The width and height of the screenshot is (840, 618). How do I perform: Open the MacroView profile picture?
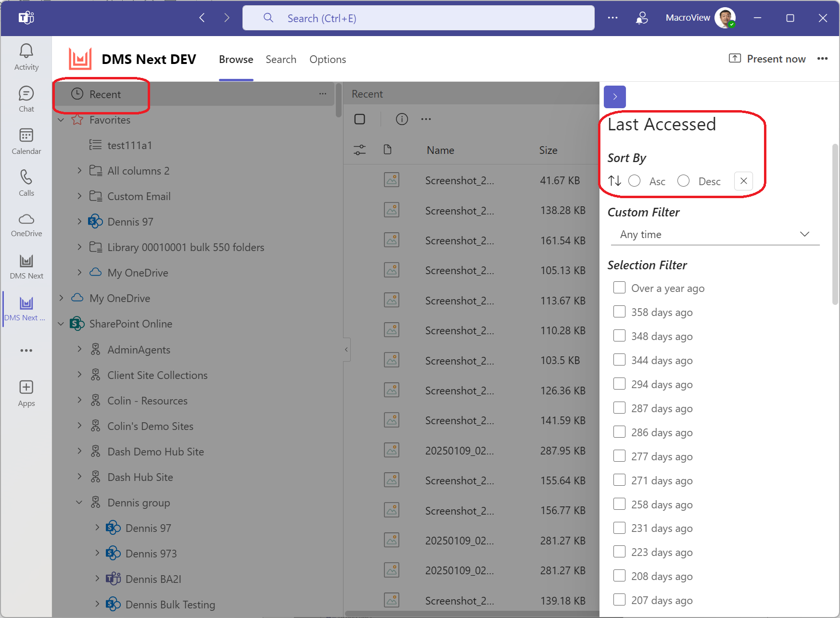[x=725, y=18]
